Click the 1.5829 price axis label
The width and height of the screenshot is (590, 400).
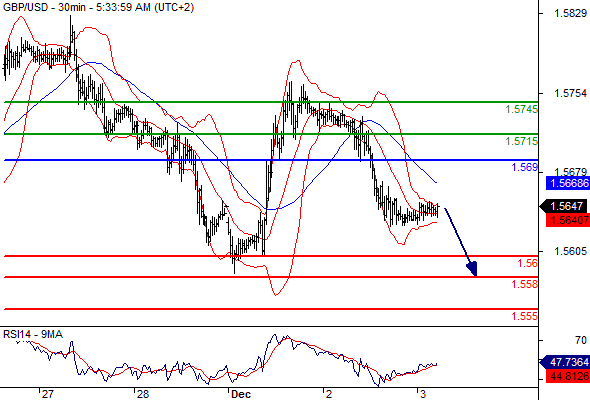pyautogui.click(x=570, y=14)
